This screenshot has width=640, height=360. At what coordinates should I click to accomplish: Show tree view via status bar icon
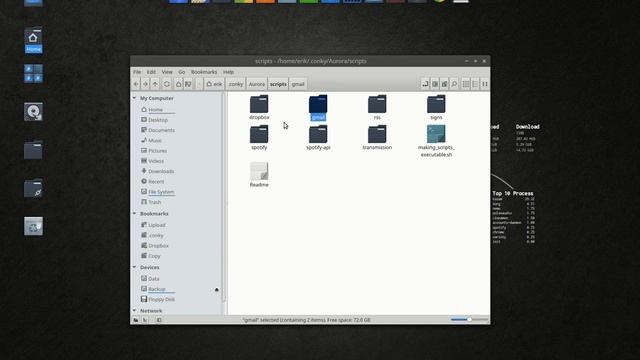point(145,320)
